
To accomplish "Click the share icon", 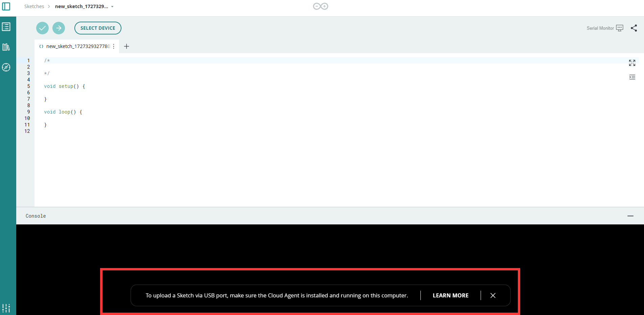I will coord(634,28).
